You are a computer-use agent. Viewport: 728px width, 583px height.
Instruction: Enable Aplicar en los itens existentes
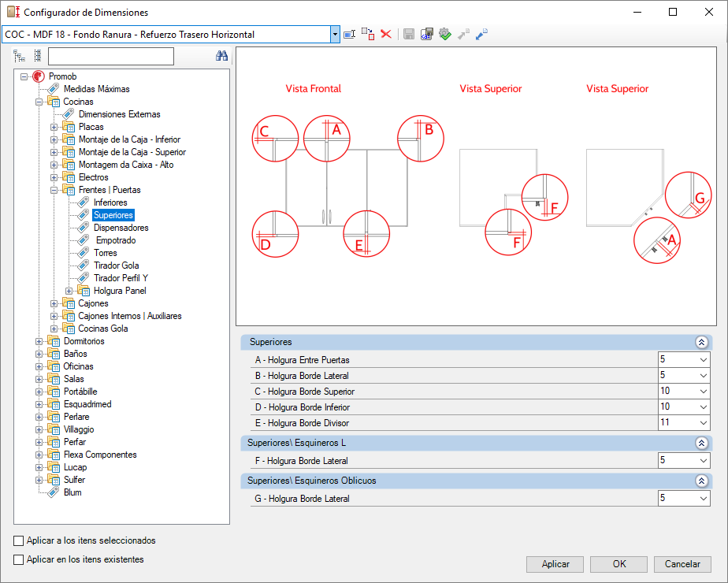pyautogui.click(x=19, y=560)
